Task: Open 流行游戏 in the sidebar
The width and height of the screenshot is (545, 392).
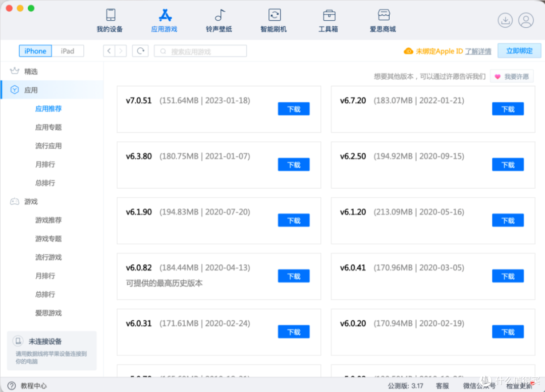Action: click(x=48, y=257)
